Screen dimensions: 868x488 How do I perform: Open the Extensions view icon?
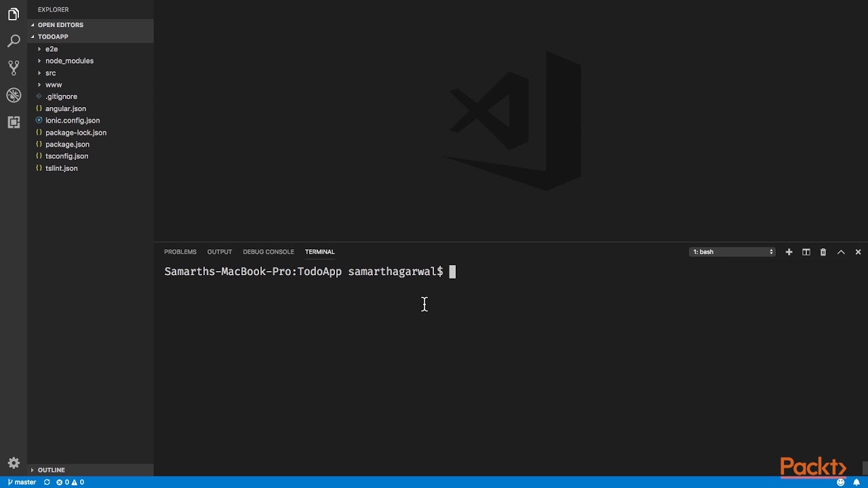click(14, 122)
